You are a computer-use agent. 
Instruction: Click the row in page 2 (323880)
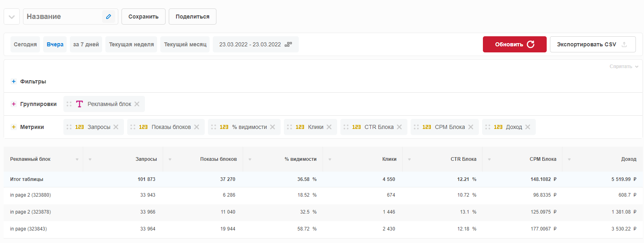(323, 195)
